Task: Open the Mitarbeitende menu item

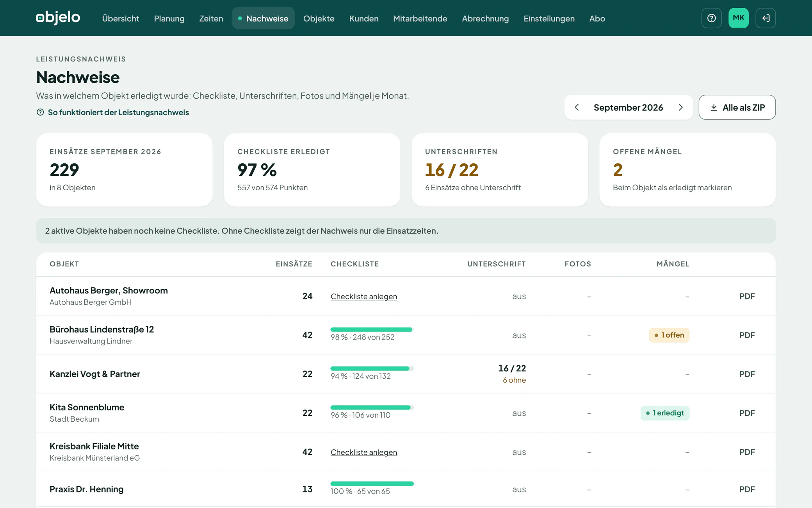Action: click(x=420, y=18)
